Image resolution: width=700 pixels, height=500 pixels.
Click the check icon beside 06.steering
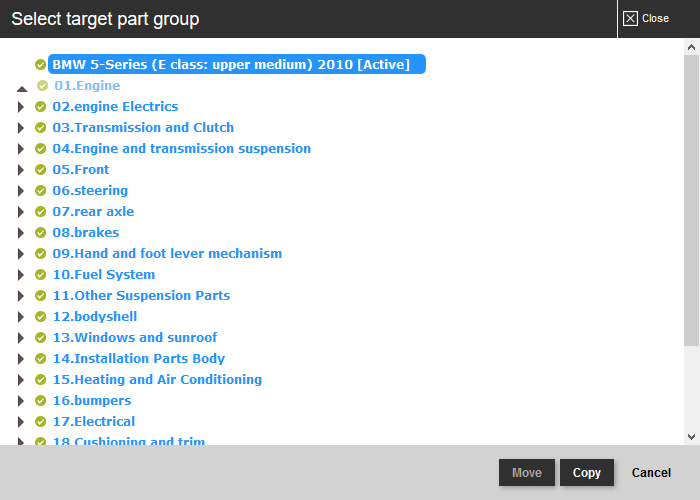(41, 190)
